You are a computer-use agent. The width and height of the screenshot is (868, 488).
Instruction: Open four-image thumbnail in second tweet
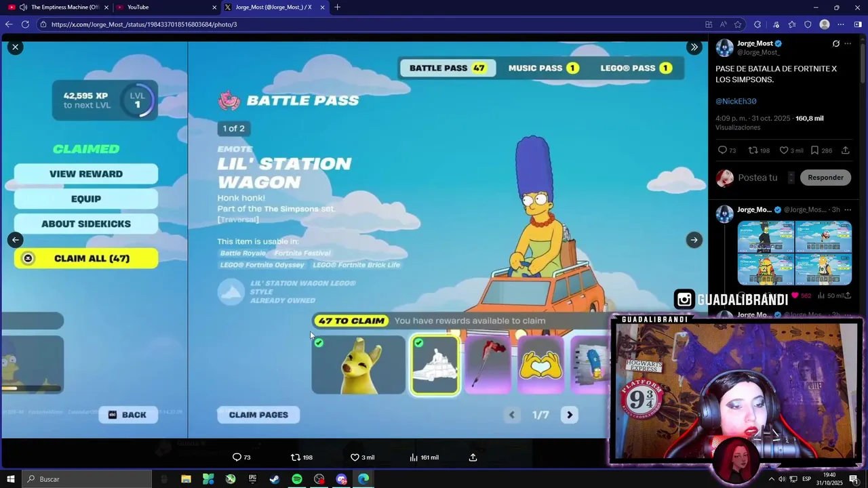pos(794,253)
